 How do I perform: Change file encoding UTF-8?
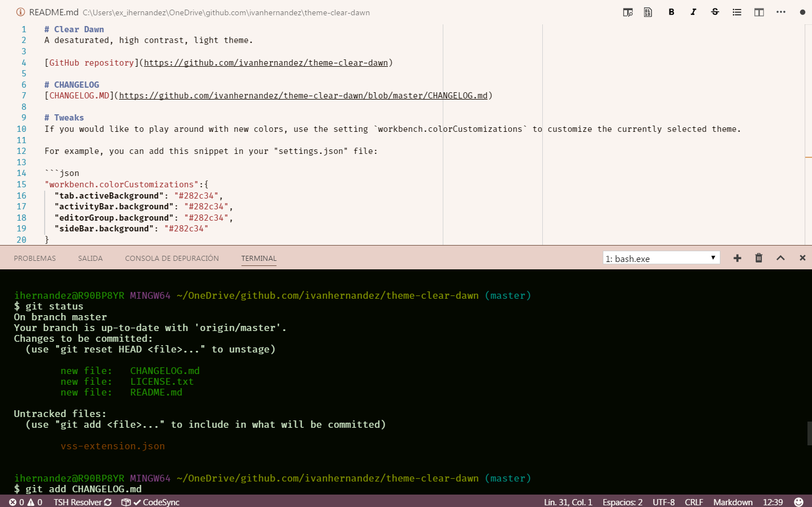[664, 502]
